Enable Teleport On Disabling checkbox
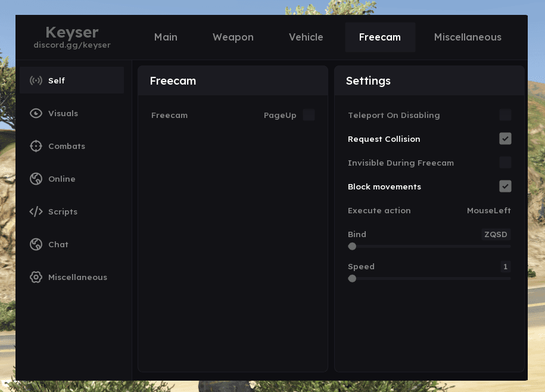 click(x=505, y=115)
